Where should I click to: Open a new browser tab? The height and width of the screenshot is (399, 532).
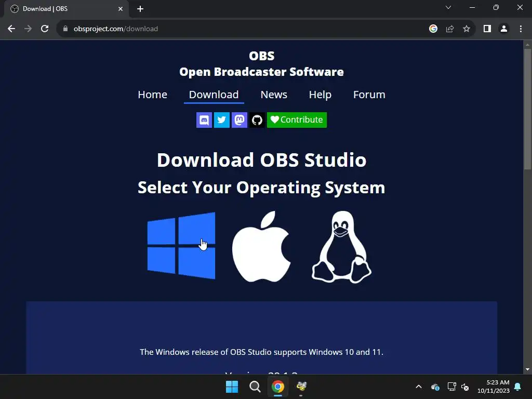pyautogui.click(x=140, y=9)
